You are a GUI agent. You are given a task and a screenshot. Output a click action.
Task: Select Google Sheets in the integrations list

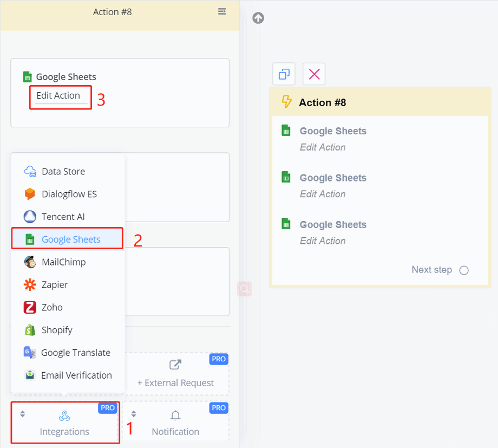[70, 239]
